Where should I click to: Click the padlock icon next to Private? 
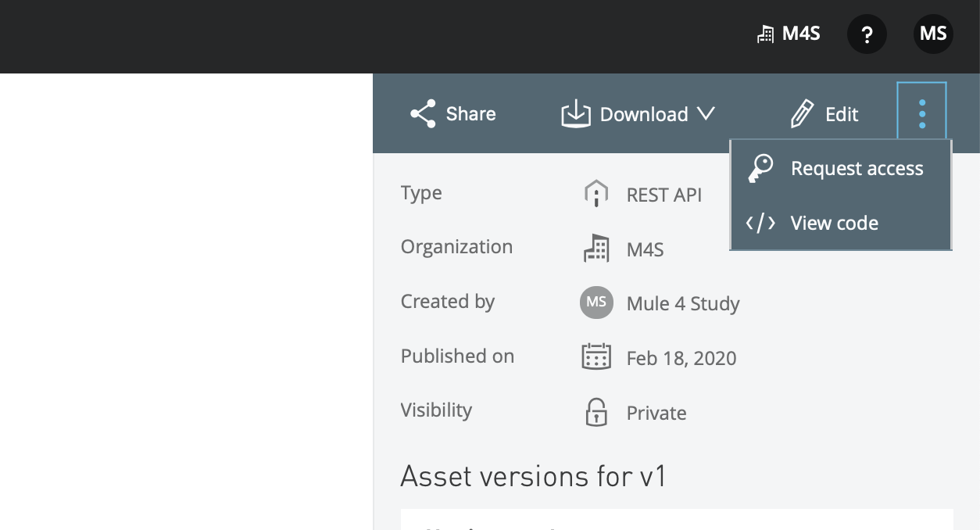596,412
